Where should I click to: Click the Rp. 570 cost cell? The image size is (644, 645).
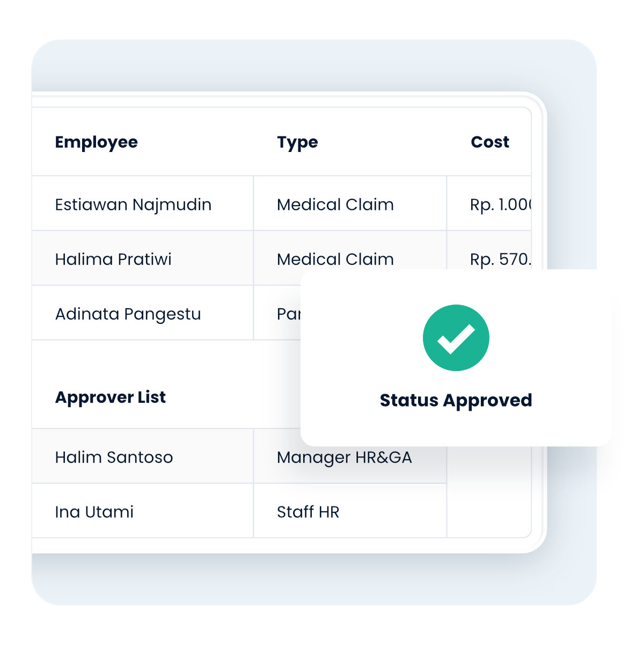coord(500,259)
